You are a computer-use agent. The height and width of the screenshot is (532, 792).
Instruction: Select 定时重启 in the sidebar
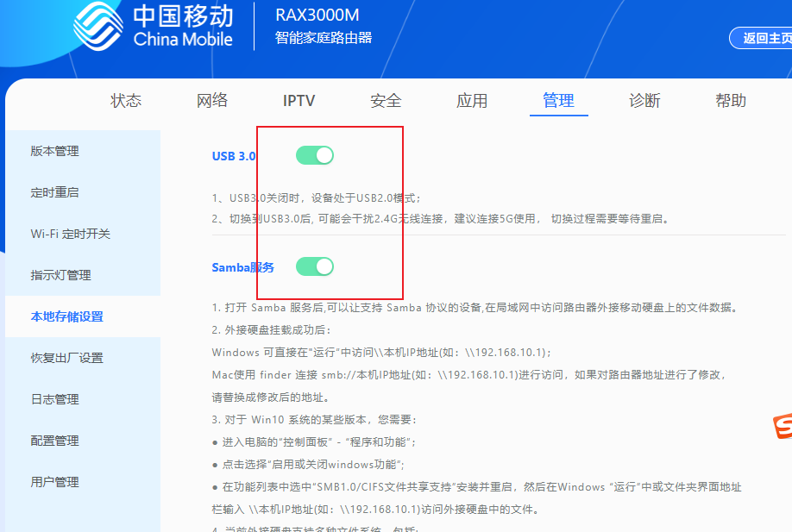click(54, 192)
